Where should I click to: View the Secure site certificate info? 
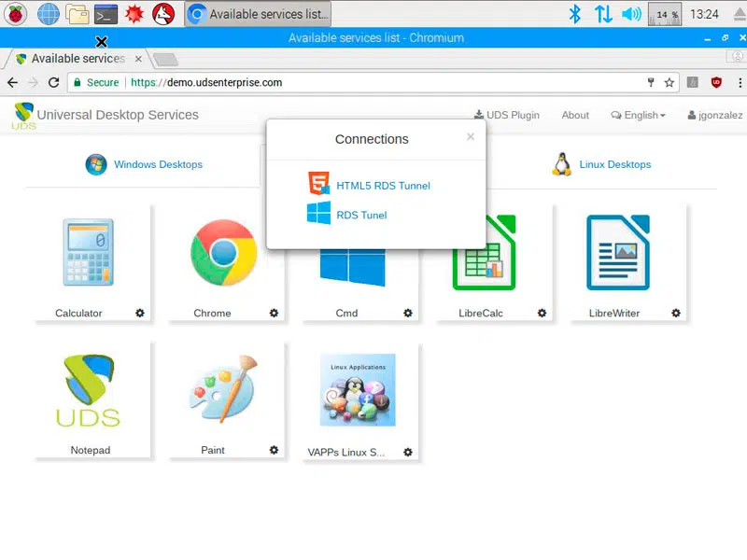click(x=96, y=82)
